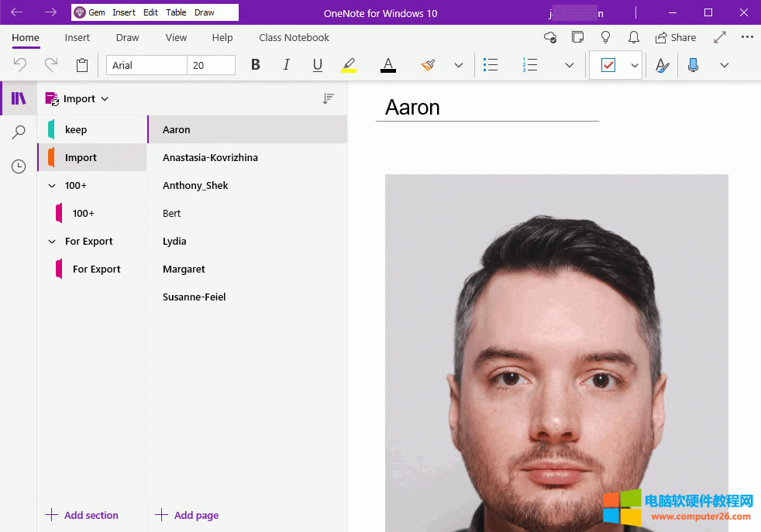Click the Add page button
761x532 pixels.
187,515
